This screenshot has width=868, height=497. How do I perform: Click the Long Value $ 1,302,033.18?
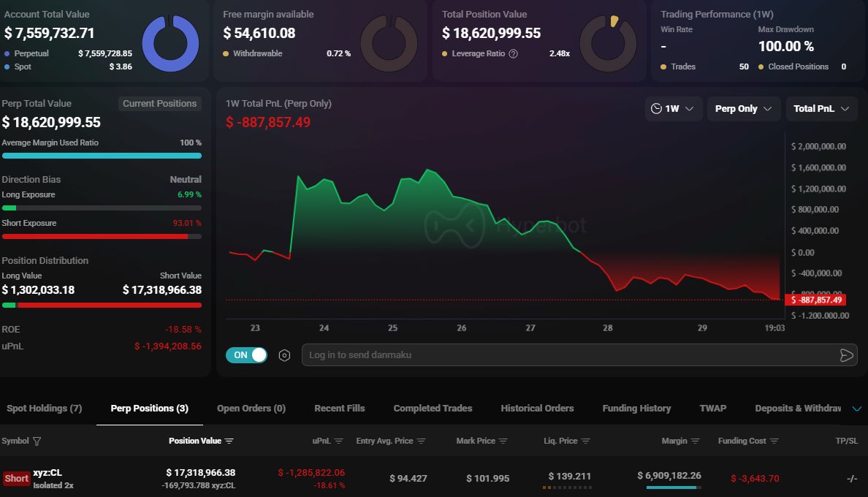[38, 290]
